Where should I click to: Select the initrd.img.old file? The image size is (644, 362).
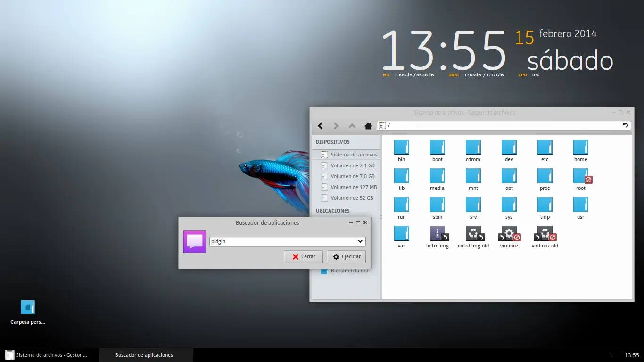coord(473,234)
